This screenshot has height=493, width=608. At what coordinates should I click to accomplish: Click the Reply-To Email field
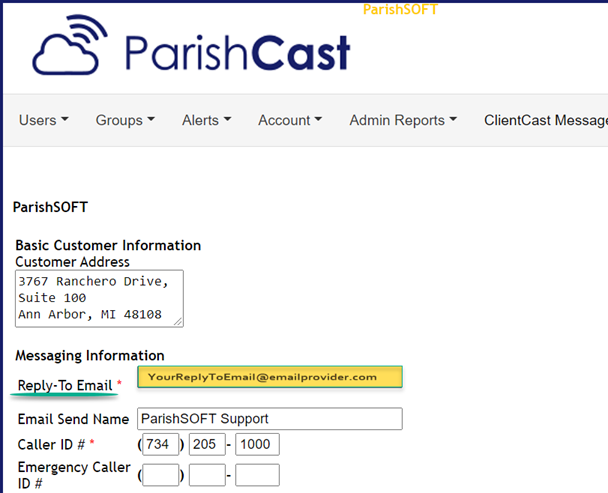point(270,377)
